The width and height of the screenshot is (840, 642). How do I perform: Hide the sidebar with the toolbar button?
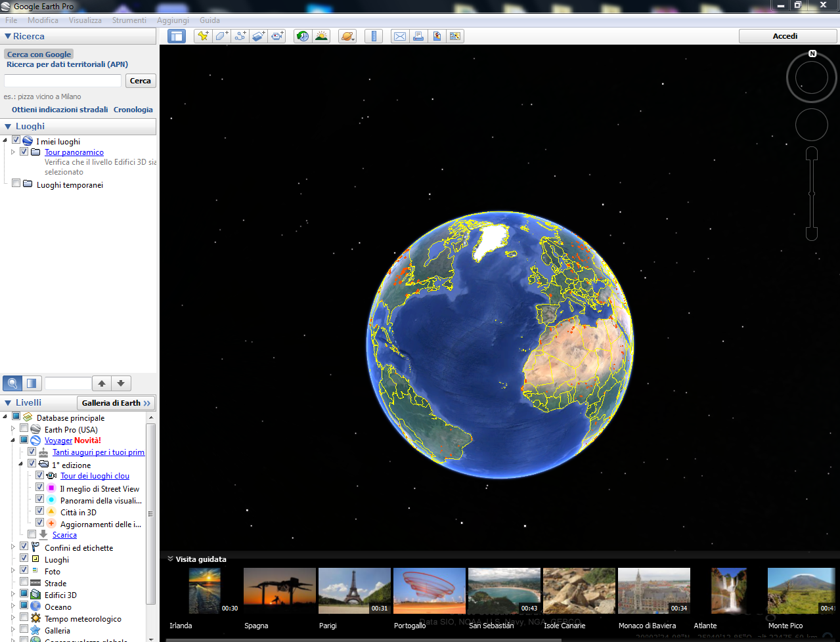tap(177, 36)
